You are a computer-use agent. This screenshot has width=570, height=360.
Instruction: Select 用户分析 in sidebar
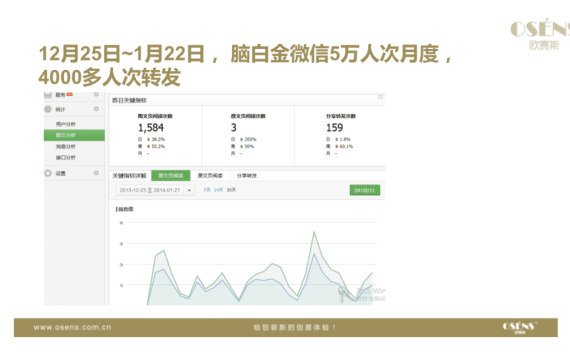66,124
